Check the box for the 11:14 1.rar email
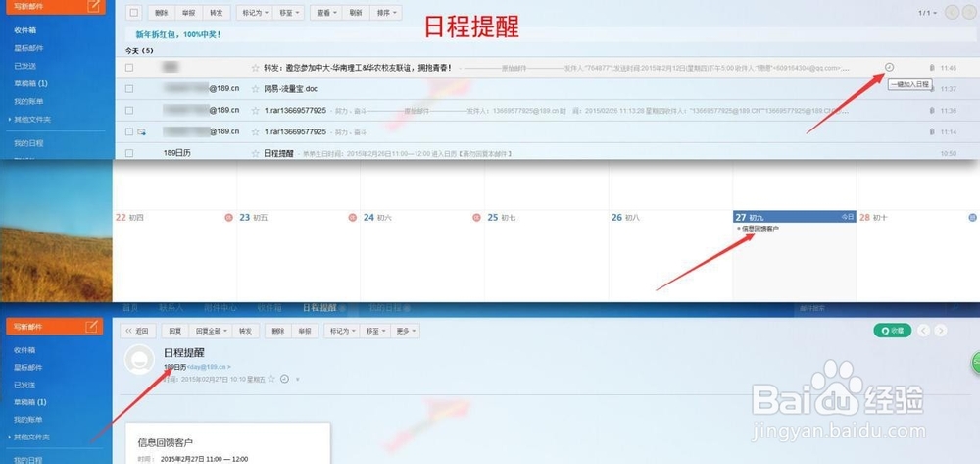Screen dimensions: 980x464 pyautogui.click(x=128, y=132)
